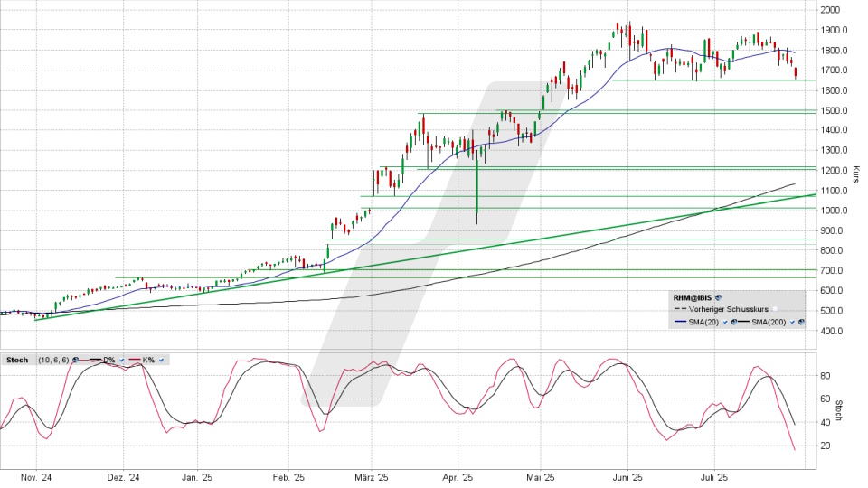Click the 20 stochastic axis label

(x=826, y=446)
